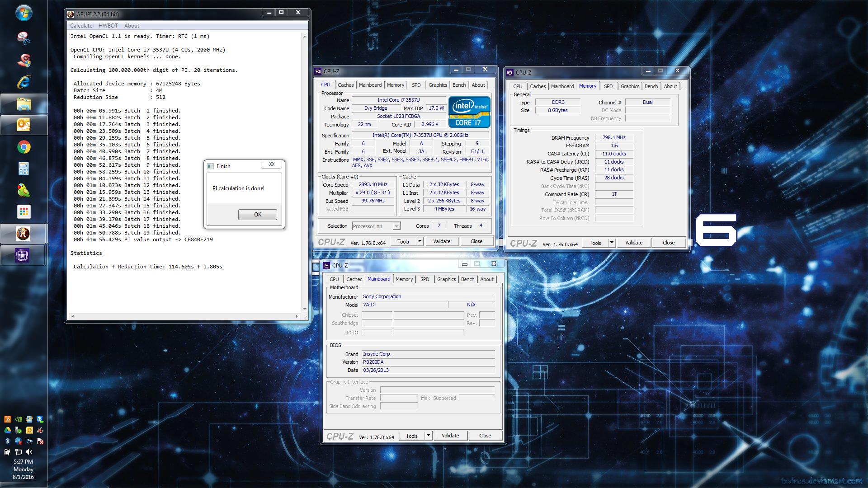Viewport: 868px width, 488px height.
Task: Open the NVIDIA tray icon
Action: click(19, 419)
